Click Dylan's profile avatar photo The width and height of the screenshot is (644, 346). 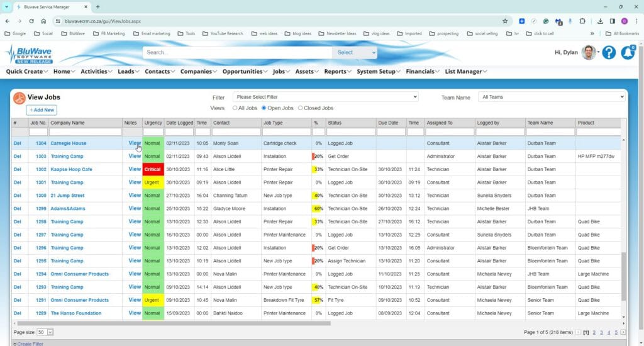pyautogui.click(x=589, y=52)
